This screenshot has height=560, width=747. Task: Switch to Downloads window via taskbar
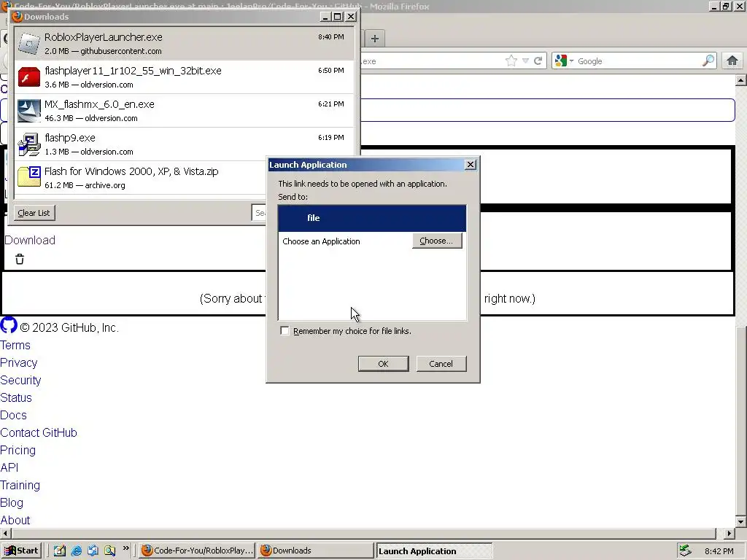coord(315,551)
